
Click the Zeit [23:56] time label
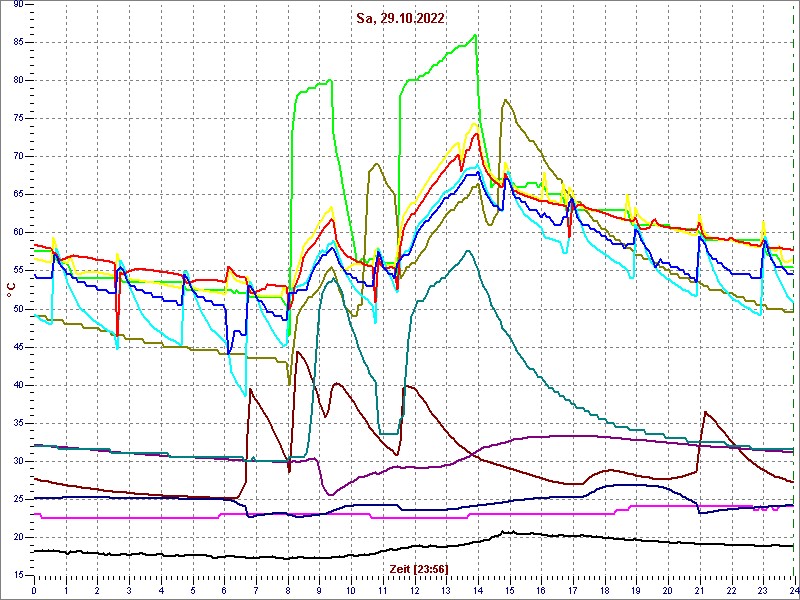point(419,569)
